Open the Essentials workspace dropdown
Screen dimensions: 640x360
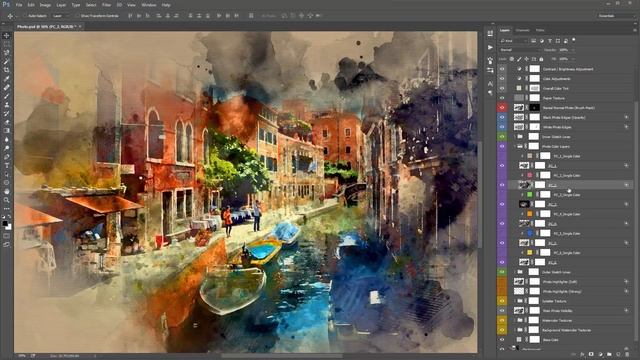pos(616,16)
